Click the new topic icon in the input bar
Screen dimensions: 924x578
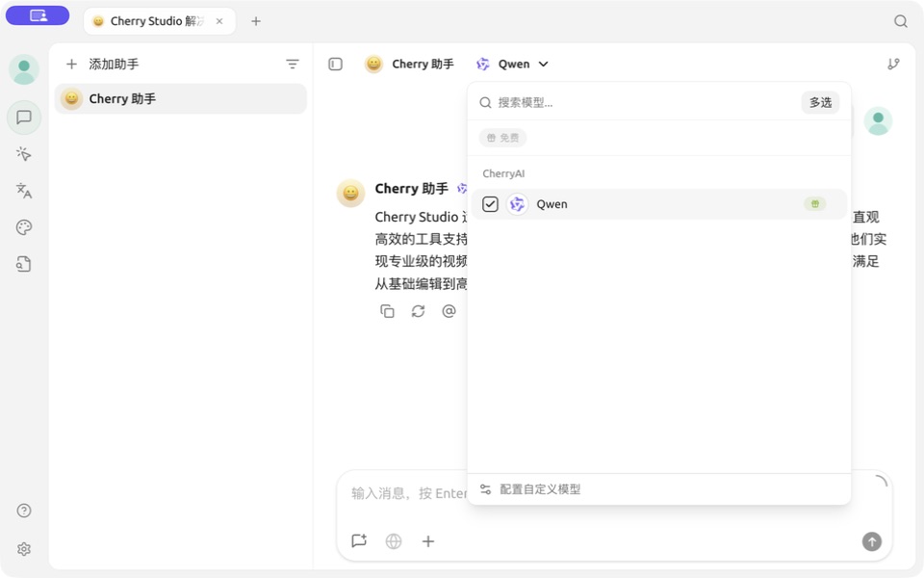tap(359, 540)
